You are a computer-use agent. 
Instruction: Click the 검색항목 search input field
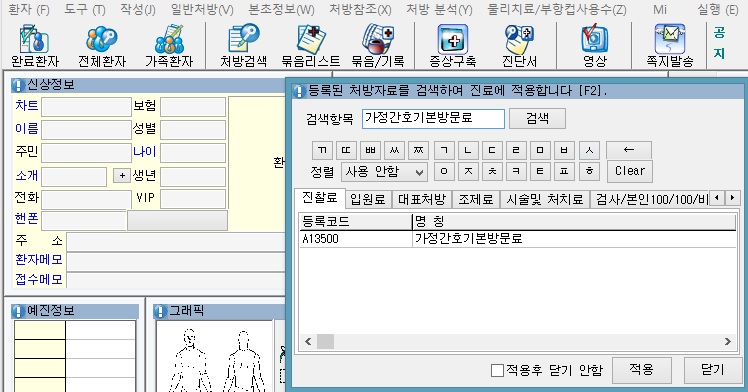click(433, 118)
